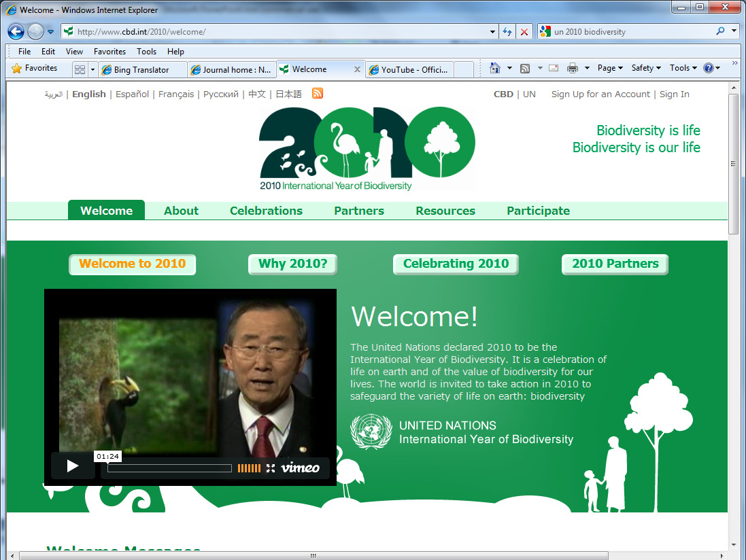Open the Page dropdown menu
746x560 pixels.
[610, 68]
